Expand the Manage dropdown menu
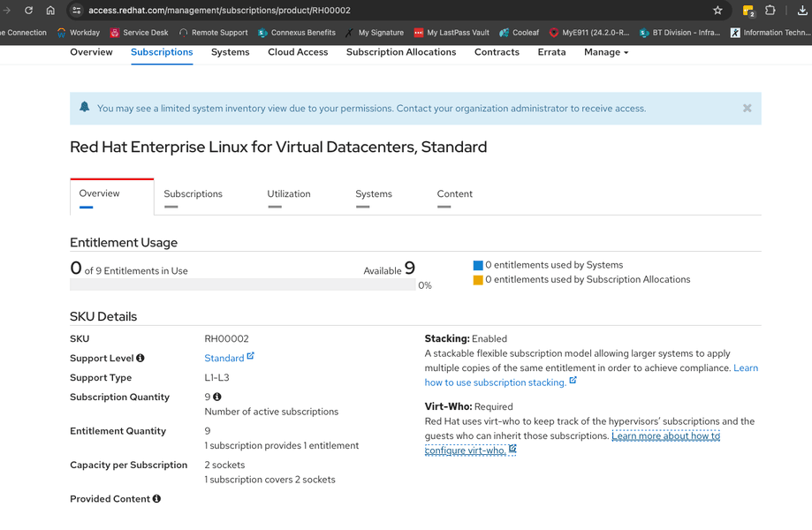This screenshot has width=812, height=530. pyautogui.click(x=606, y=52)
